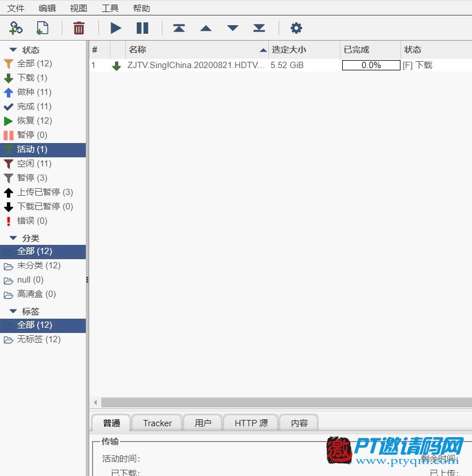Screen dimensions: 472x476
Task: Select tag 全部 (12) under 标签
Action: tap(43, 326)
